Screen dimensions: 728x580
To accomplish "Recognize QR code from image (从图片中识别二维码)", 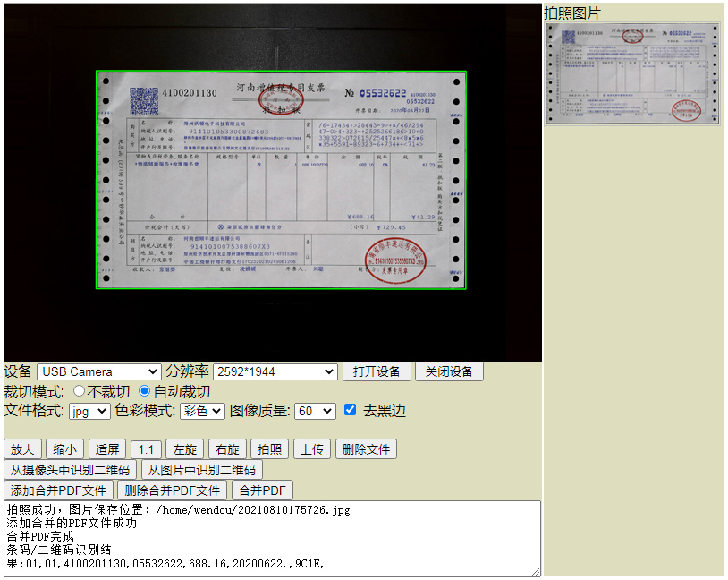I will [x=205, y=470].
